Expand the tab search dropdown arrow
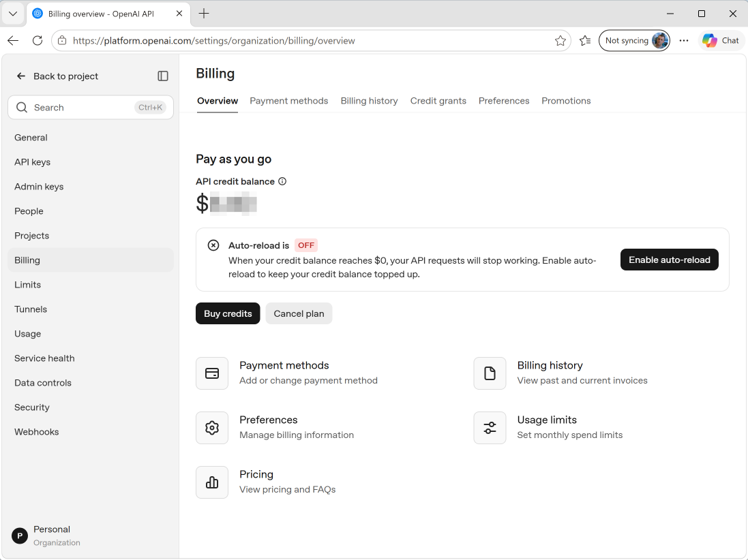Viewport: 748px width, 560px height. point(13,14)
